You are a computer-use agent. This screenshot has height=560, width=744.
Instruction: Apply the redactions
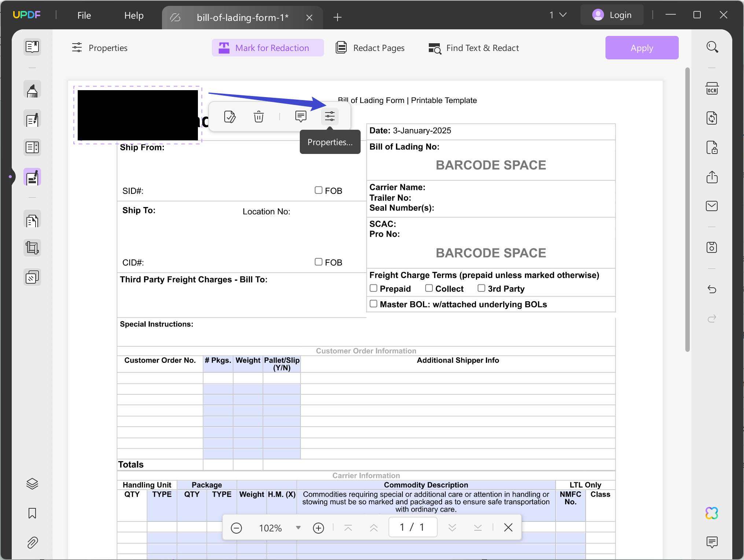642,48
